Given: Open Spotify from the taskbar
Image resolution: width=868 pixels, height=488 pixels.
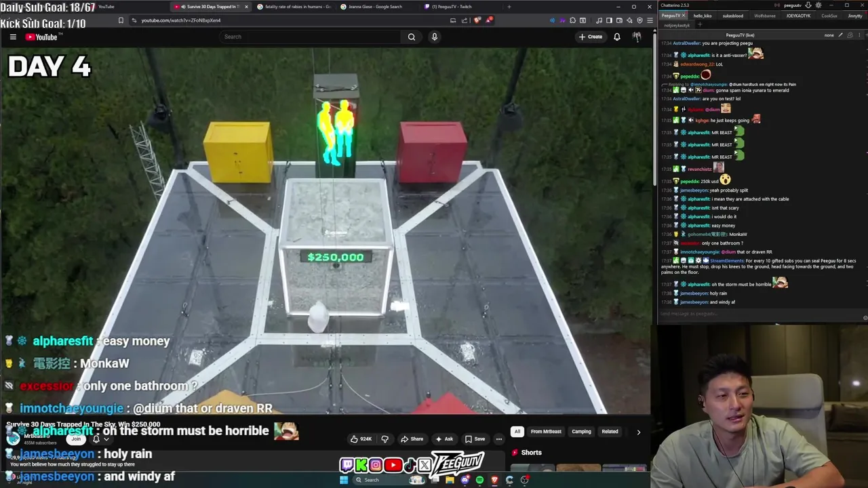Looking at the screenshot, I should (479, 480).
